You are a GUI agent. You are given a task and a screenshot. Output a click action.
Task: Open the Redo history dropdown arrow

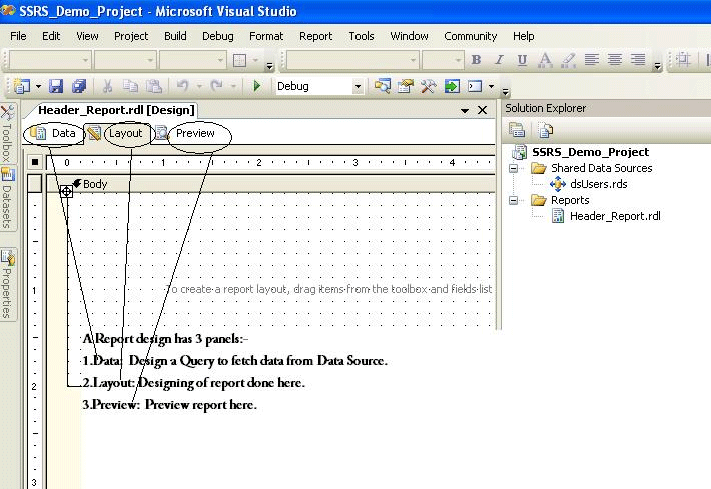coord(233,86)
